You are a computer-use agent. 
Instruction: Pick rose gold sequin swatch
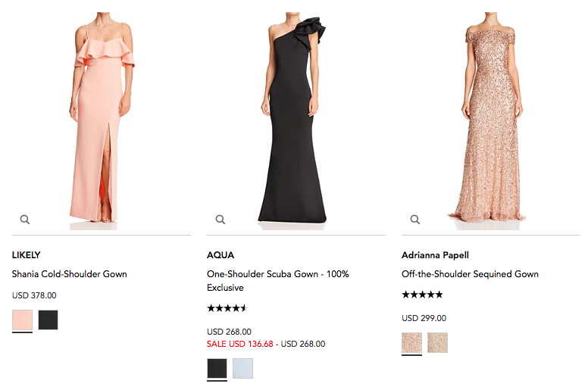pyautogui.click(x=412, y=343)
